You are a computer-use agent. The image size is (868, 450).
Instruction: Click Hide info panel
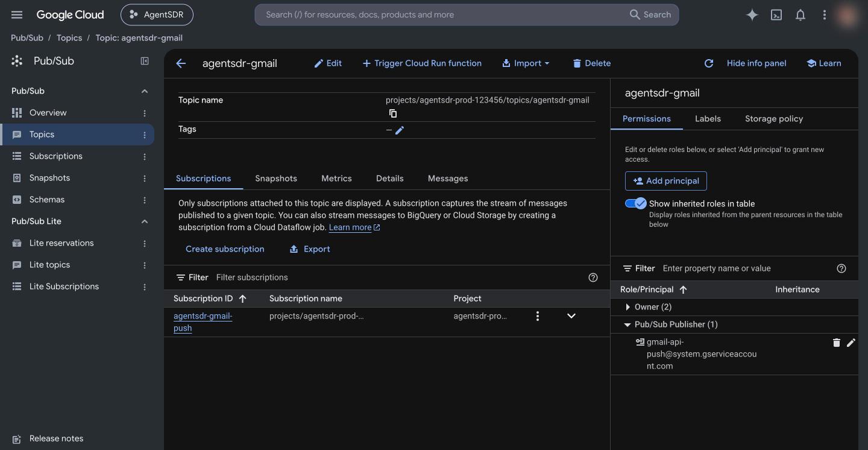756,63
